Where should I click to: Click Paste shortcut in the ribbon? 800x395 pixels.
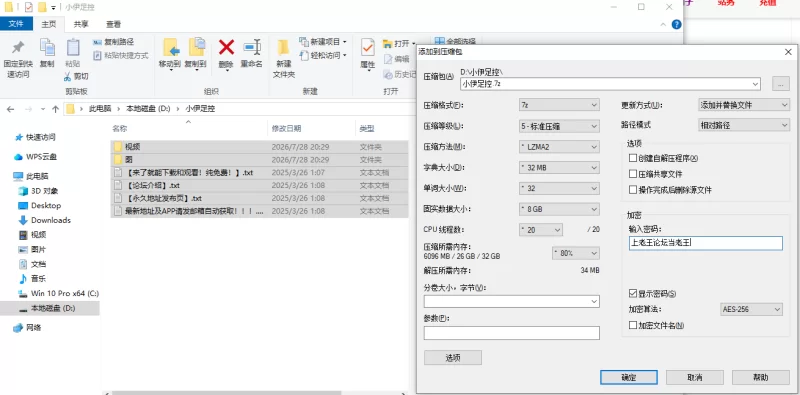[x=121, y=55]
